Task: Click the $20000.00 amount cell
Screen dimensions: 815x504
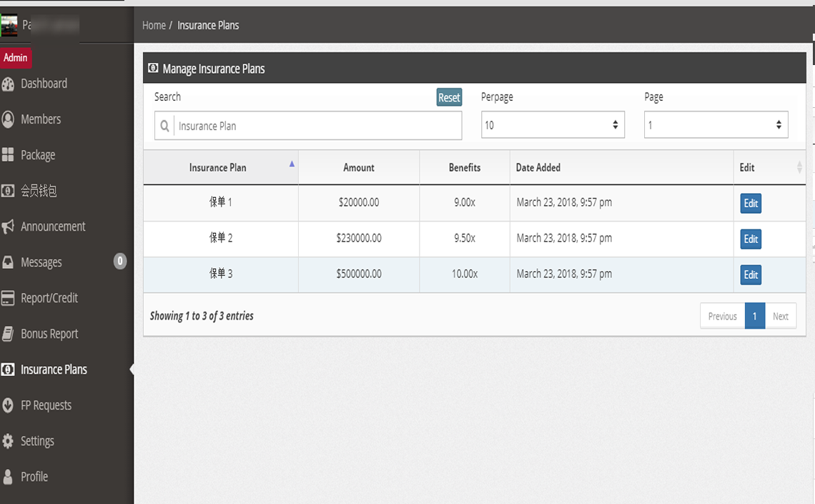Action: [359, 202]
